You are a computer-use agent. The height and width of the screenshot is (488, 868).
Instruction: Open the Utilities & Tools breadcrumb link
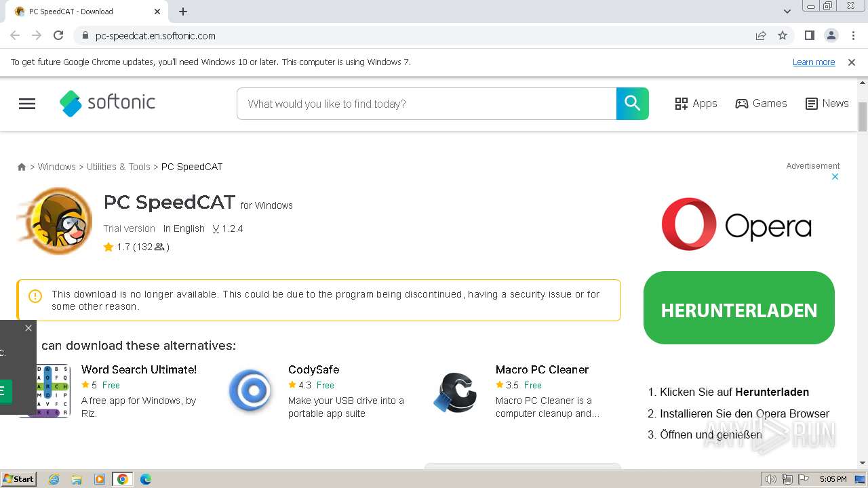(x=119, y=167)
